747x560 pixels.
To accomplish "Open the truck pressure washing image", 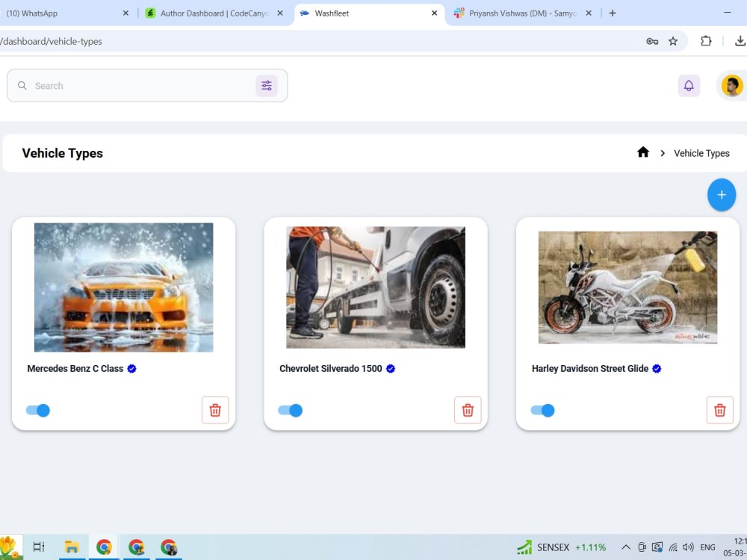I will coord(376,287).
